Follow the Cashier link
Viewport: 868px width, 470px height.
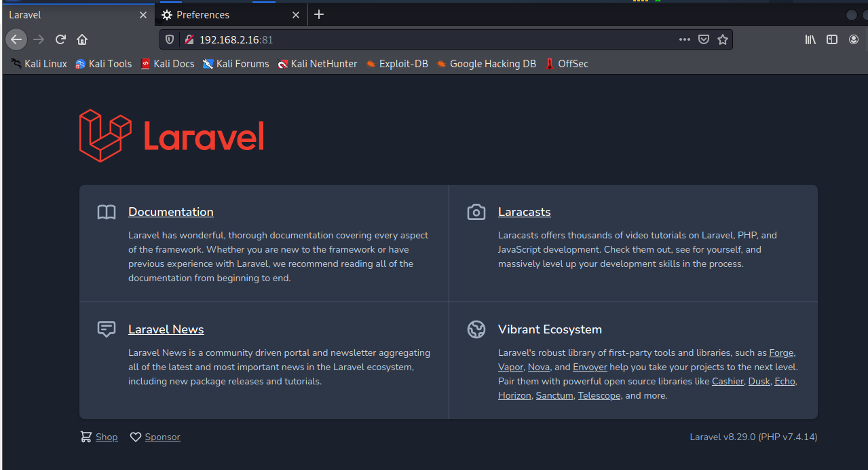(728, 381)
